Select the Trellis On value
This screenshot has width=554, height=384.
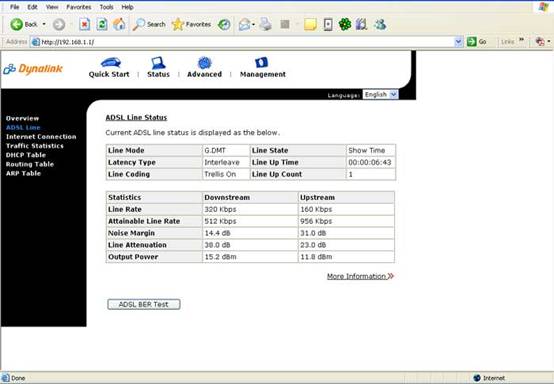click(x=220, y=174)
